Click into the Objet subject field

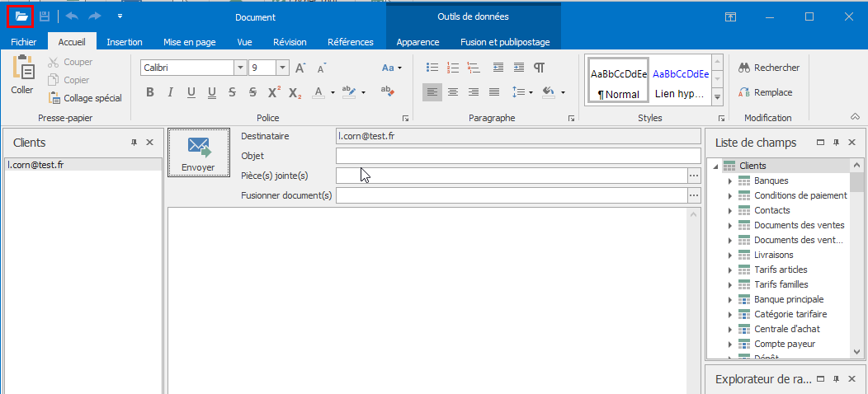point(517,156)
